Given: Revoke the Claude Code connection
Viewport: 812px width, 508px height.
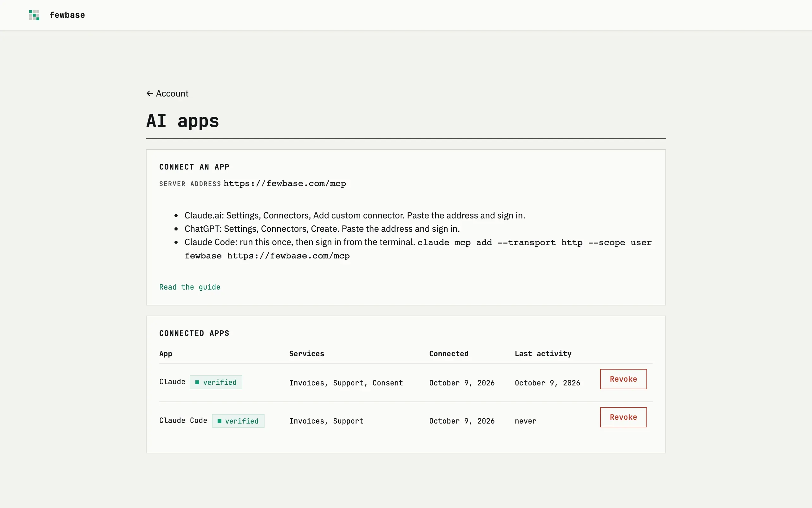Looking at the screenshot, I should pos(623,417).
